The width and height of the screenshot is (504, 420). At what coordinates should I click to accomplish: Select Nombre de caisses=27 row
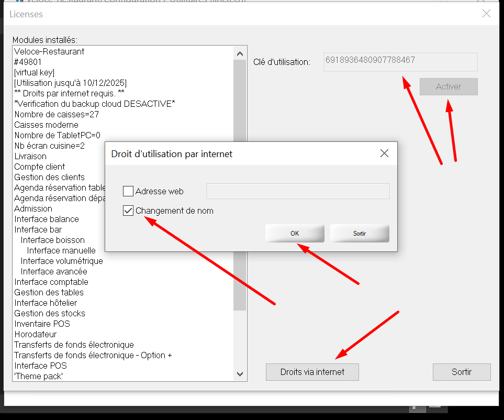coord(57,114)
